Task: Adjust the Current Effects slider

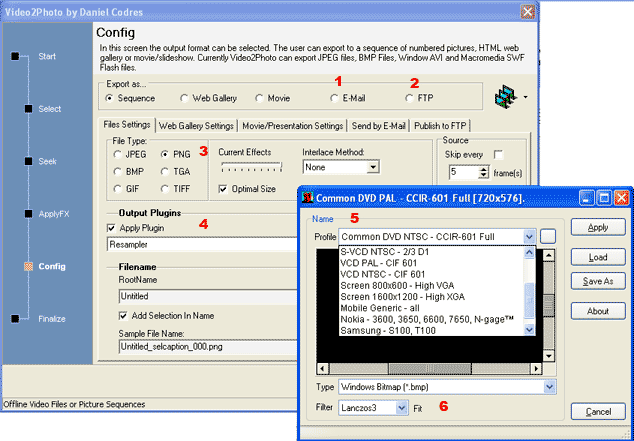Action: (251, 167)
